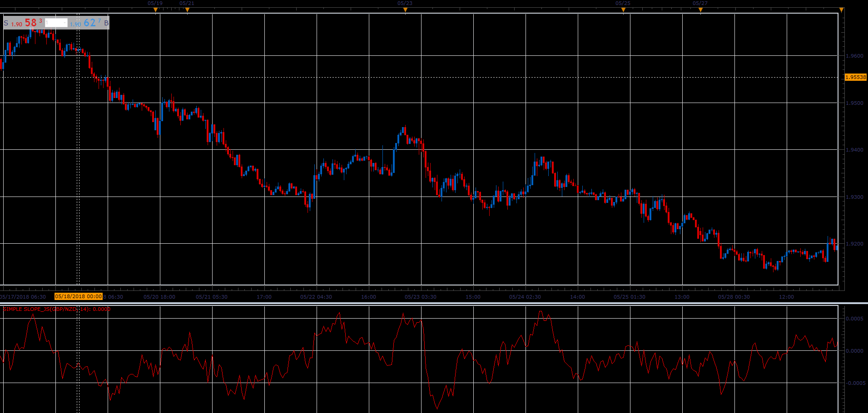Click the highlighted 05/18/2018 00:00 time label
This screenshot has width=868, height=413.
(x=79, y=296)
